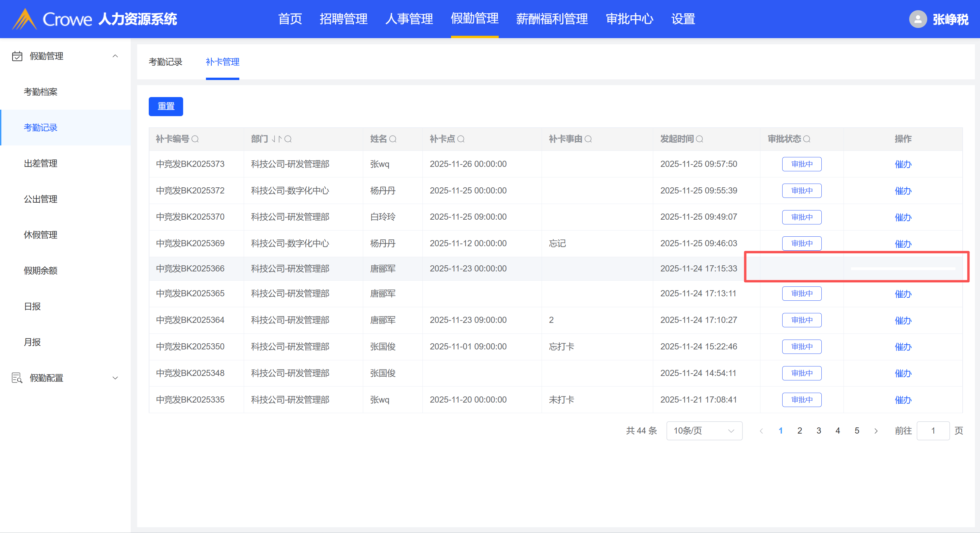The image size is (980, 533).
Task: Click the user avatar icon beside 张峥税
Action: click(918, 19)
